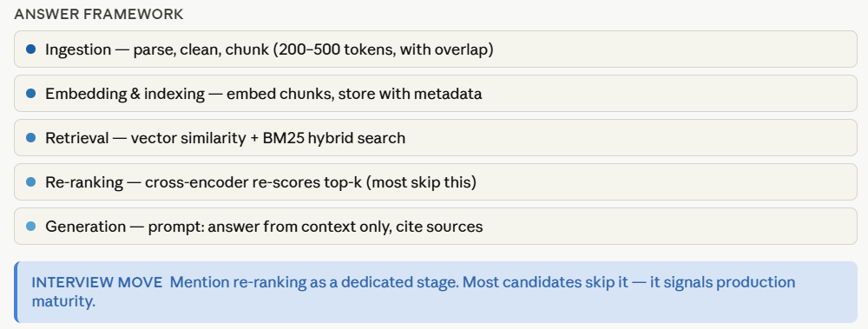This screenshot has height=329, width=868.
Task: Click the word 'maturity.' in the callout
Action: [63, 302]
